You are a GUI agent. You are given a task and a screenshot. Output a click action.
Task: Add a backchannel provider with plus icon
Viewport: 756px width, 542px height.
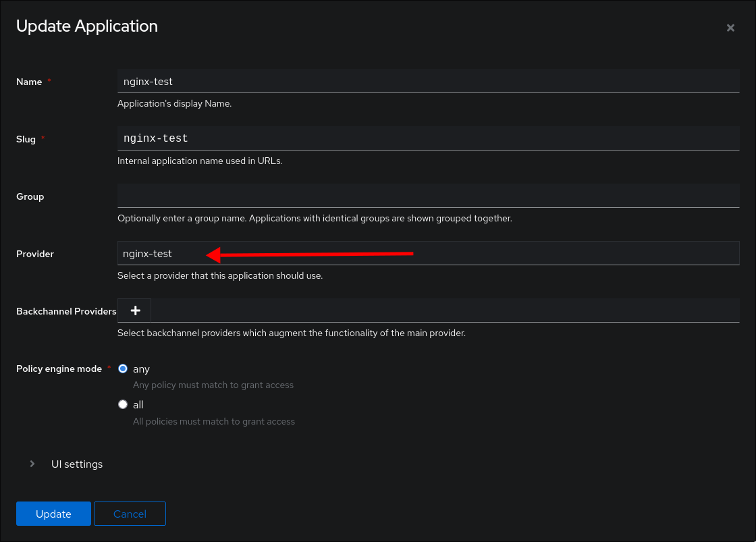(135, 310)
